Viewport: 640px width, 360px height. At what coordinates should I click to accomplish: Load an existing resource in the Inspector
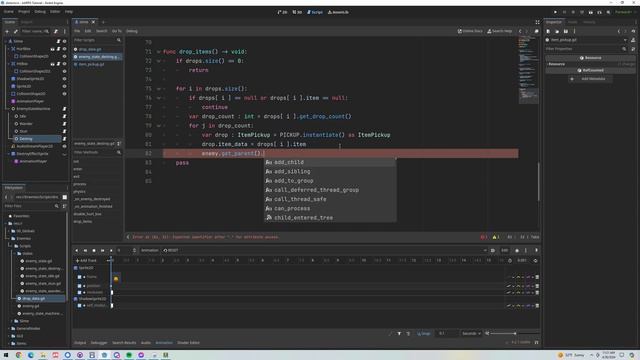[557, 31]
